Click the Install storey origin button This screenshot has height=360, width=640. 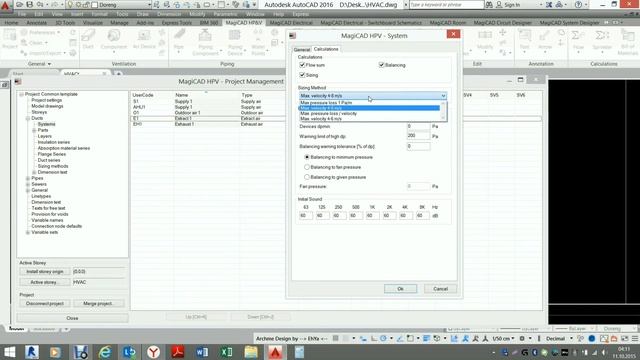coord(45,271)
